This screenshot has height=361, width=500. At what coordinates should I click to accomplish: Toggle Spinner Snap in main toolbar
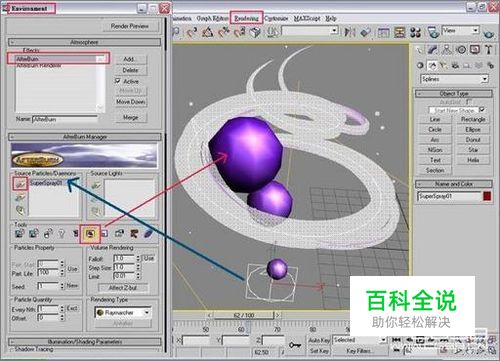[x=239, y=32]
